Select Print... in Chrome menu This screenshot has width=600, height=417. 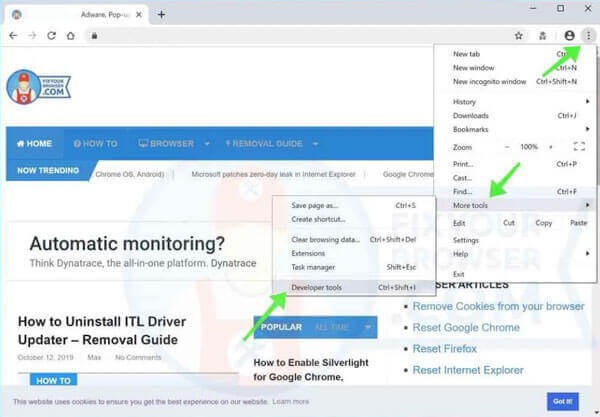point(515,164)
